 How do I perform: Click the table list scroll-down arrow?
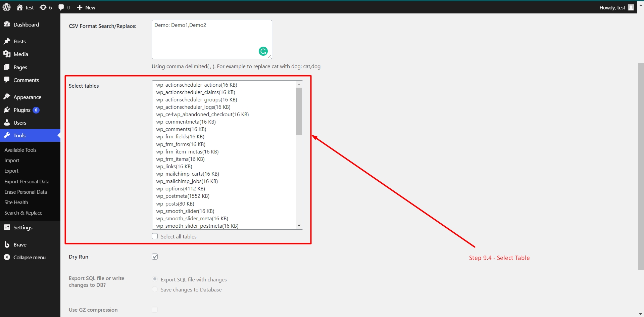click(299, 226)
